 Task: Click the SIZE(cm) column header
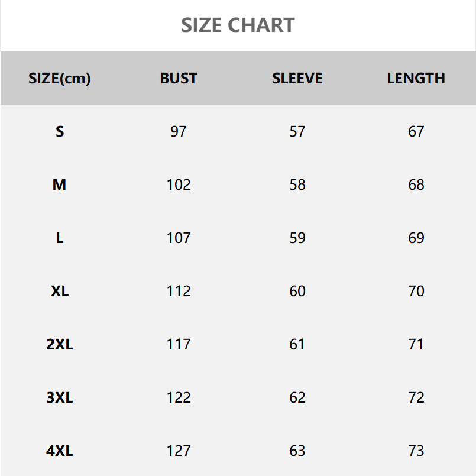[x=60, y=78]
